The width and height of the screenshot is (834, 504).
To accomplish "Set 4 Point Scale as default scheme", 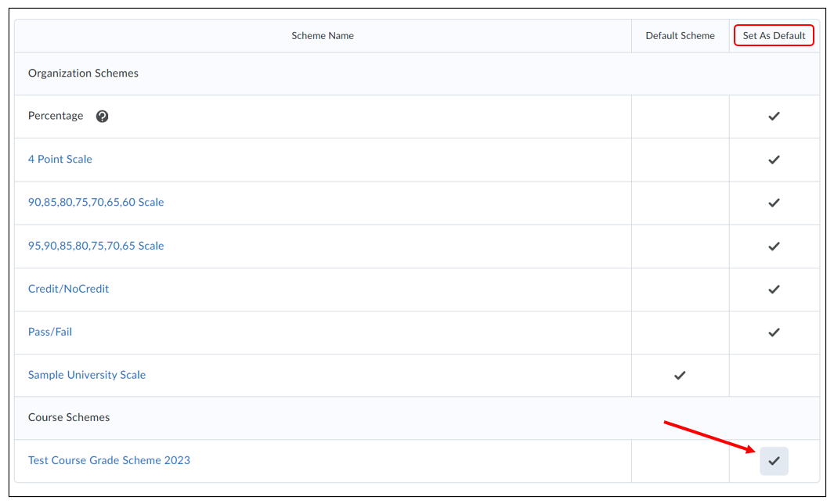I will [774, 160].
